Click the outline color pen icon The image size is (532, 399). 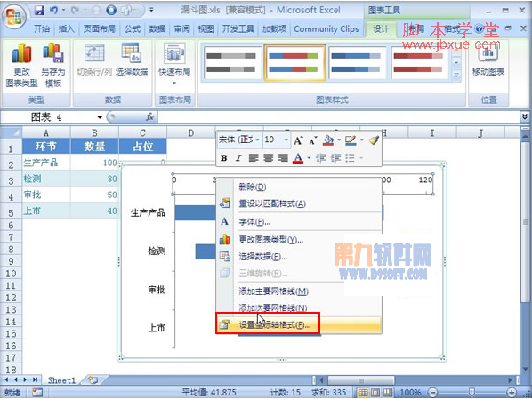tap(351, 140)
